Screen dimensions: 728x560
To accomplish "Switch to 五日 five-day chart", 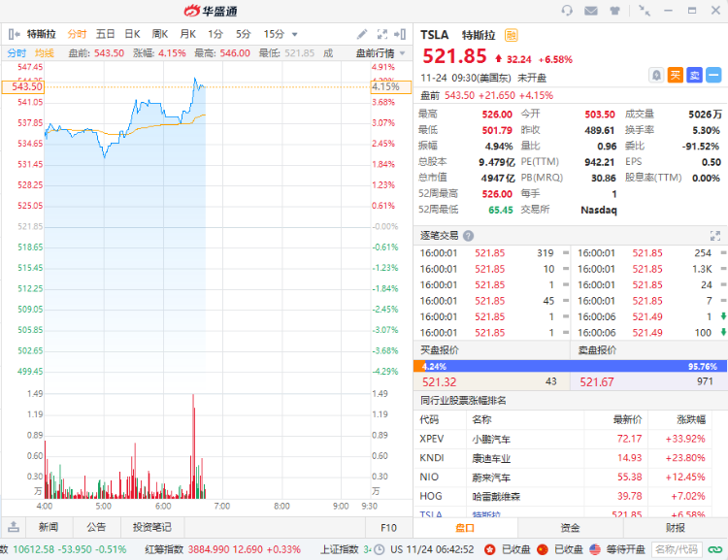I will point(106,34).
